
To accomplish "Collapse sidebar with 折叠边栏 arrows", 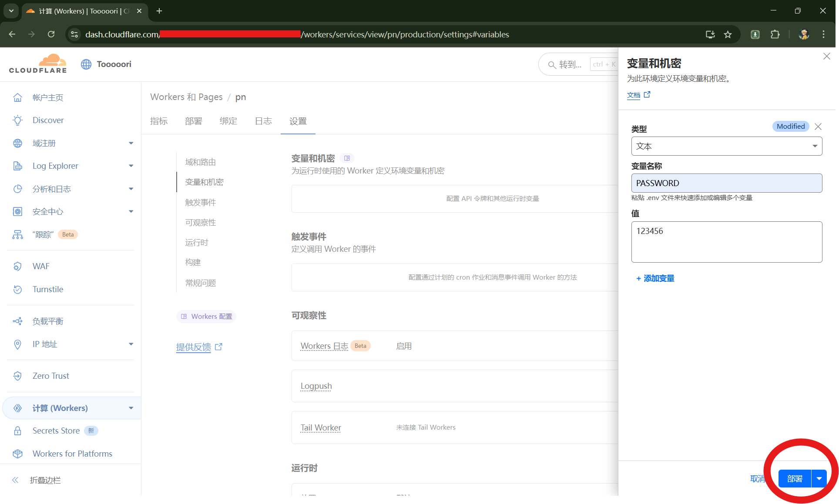I will (15, 480).
